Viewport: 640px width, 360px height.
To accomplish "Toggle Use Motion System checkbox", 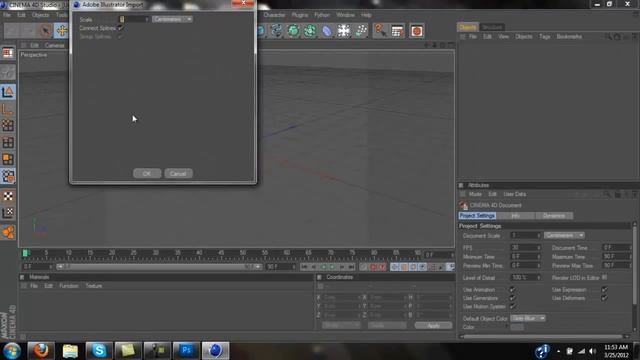I will pos(512,306).
